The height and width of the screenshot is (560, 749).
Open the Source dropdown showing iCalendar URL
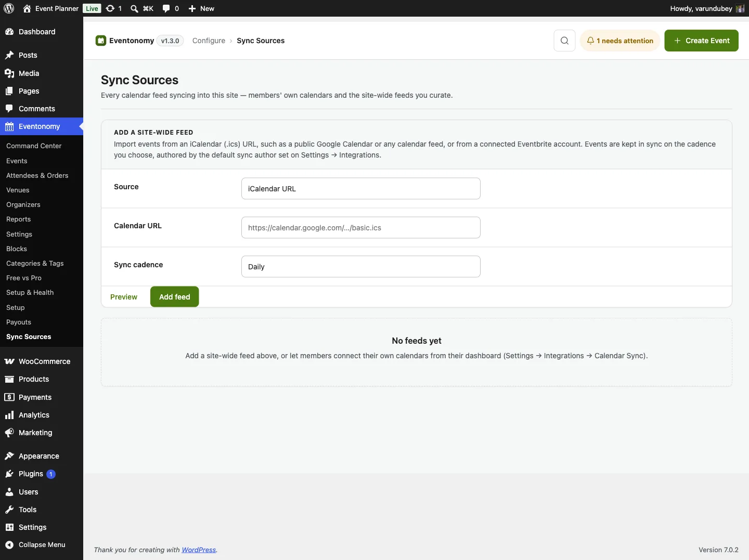click(x=361, y=189)
